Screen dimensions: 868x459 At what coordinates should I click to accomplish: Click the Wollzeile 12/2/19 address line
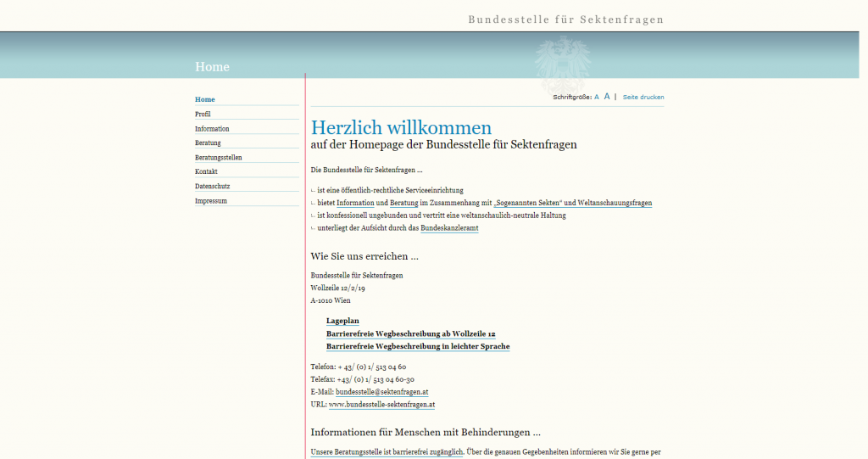click(x=337, y=288)
